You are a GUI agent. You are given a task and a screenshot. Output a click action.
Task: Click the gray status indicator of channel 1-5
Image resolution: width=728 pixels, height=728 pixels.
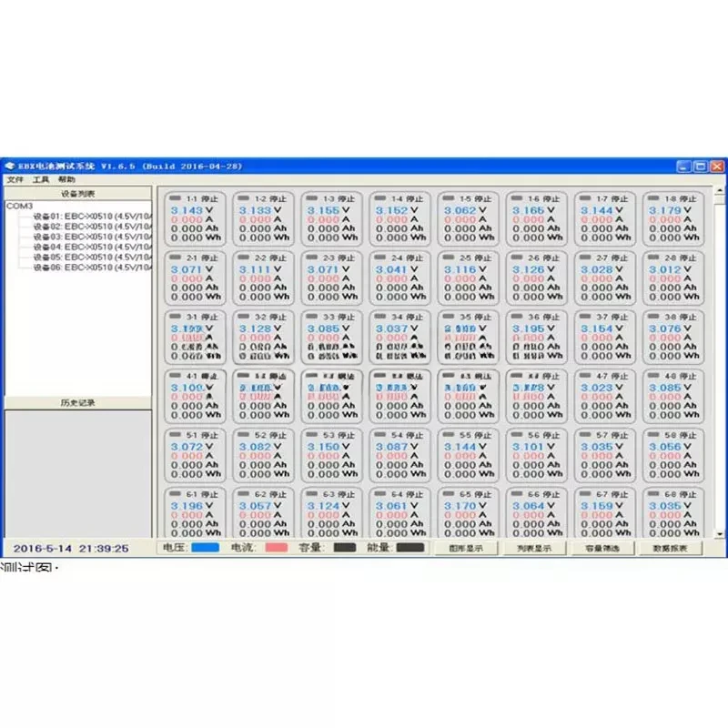pos(449,198)
